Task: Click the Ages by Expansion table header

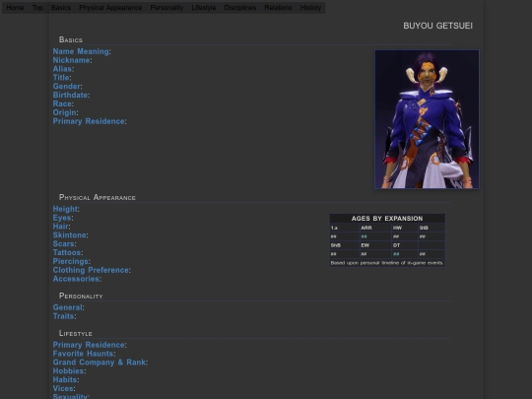Action: (x=387, y=219)
